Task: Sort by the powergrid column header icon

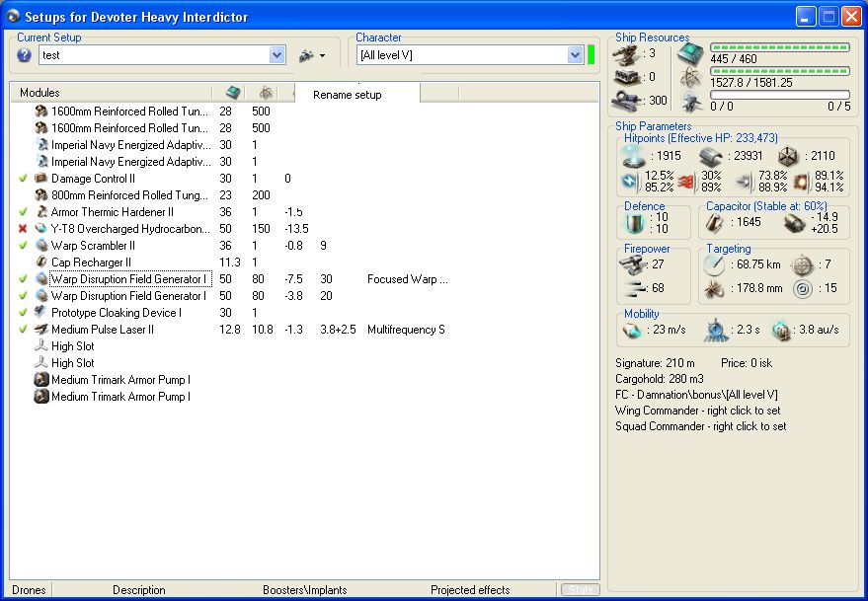Action: tap(267, 93)
